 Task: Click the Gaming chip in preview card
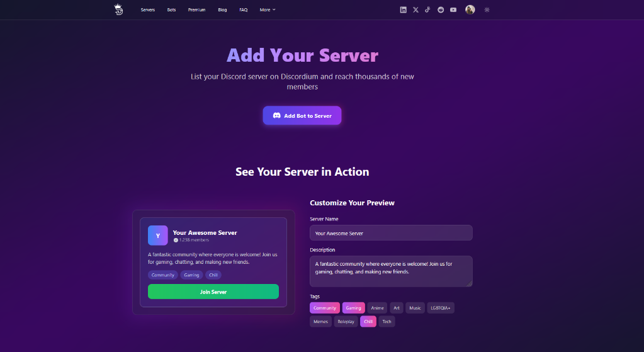[x=191, y=275]
